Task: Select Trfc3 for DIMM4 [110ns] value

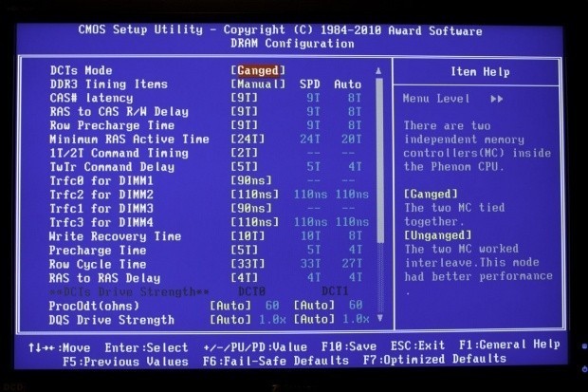Action: (x=254, y=222)
